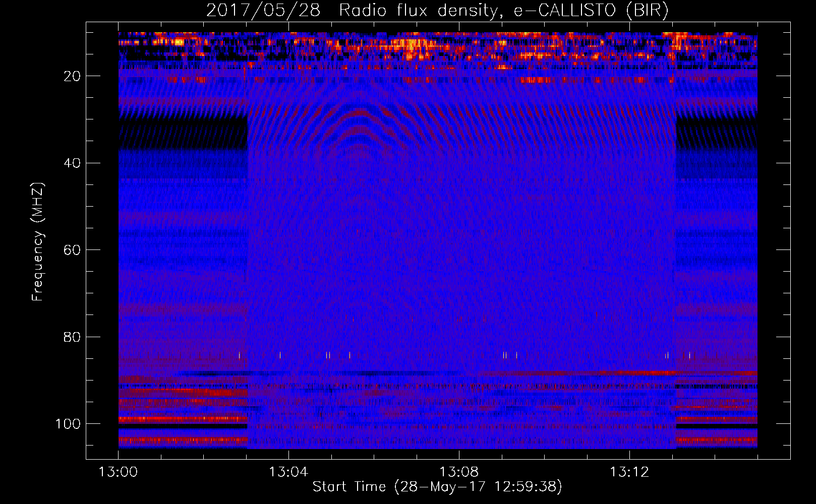
Task: Click the 13:00 time tick label
Action: (x=118, y=472)
